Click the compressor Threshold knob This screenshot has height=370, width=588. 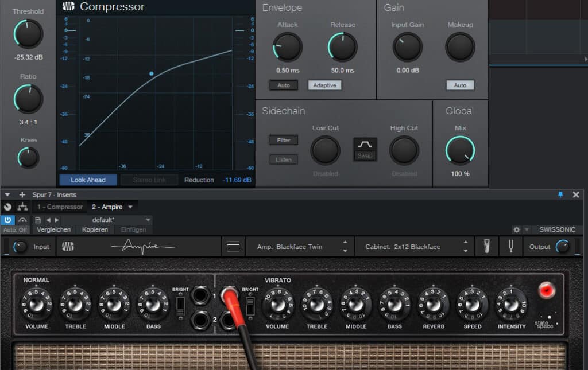28,34
